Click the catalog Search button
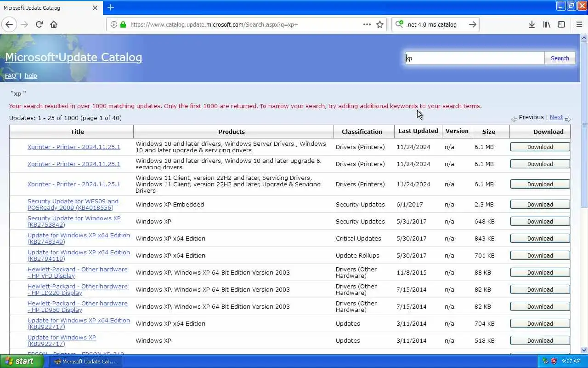Image resolution: width=588 pixels, height=368 pixels. (560, 58)
